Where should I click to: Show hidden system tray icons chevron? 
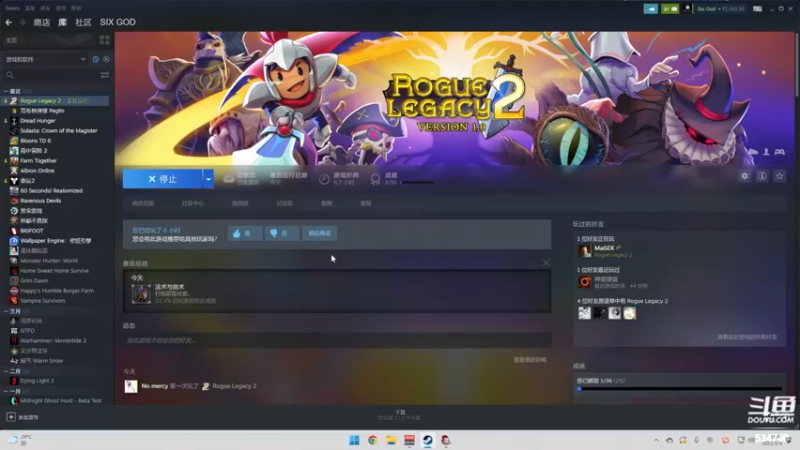[x=656, y=440]
